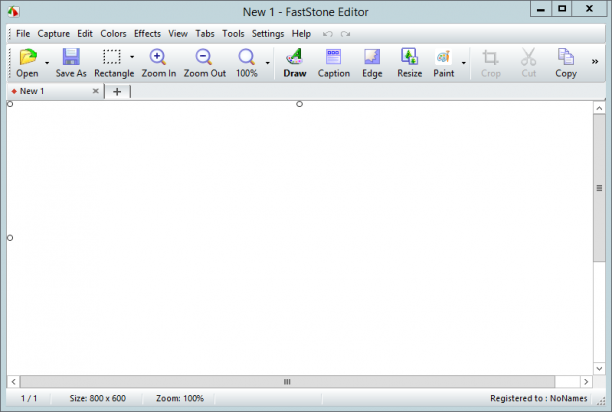Open the Edit menu
Screen dimensions: 612x412
coord(85,34)
